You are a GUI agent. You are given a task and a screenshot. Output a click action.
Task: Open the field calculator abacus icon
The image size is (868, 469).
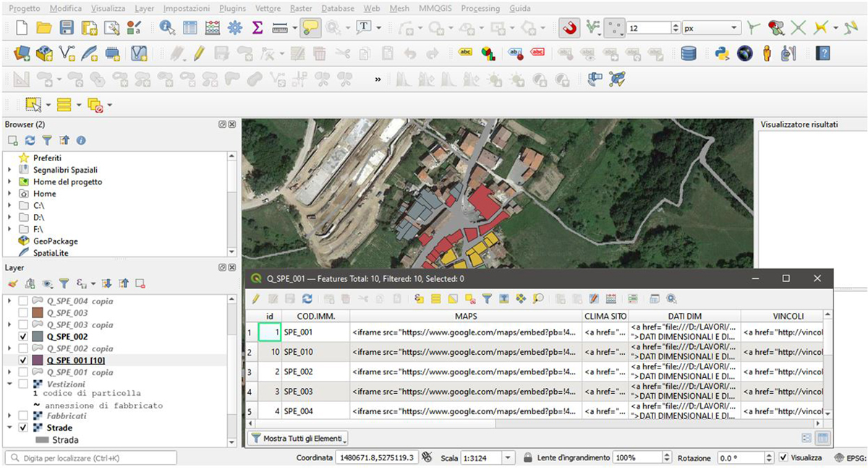click(213, 28)
